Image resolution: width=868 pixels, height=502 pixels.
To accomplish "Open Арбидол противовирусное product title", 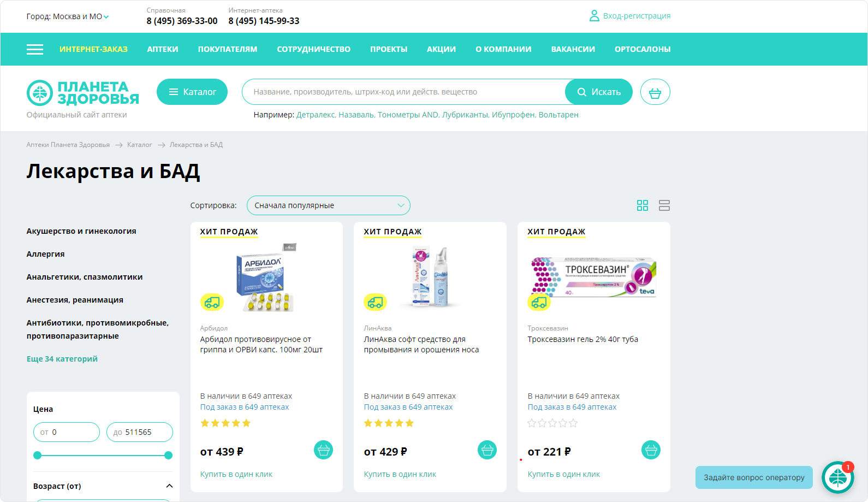I will click(x=261, y=345).
